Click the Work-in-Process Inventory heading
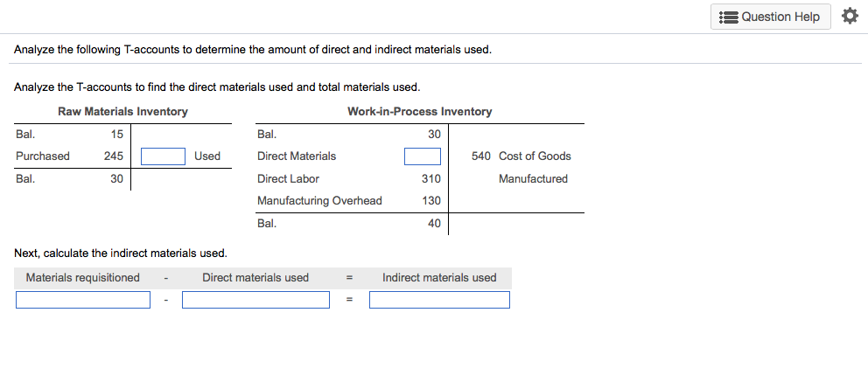The width and height of the screenshot is (868, 382). click(x=419, y=112)
